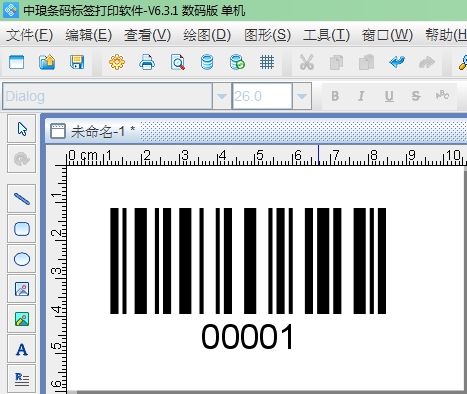Open database settings cylinder icon
Image resolution: width=467 pixels, height=394 pixels.
(x=207, y=62)
